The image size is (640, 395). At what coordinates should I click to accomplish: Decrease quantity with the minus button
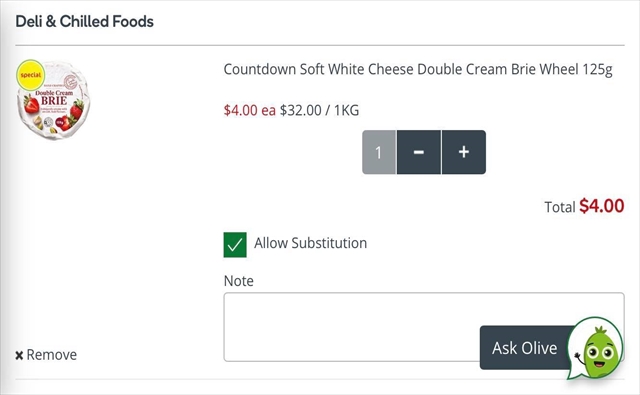point(419,152)
